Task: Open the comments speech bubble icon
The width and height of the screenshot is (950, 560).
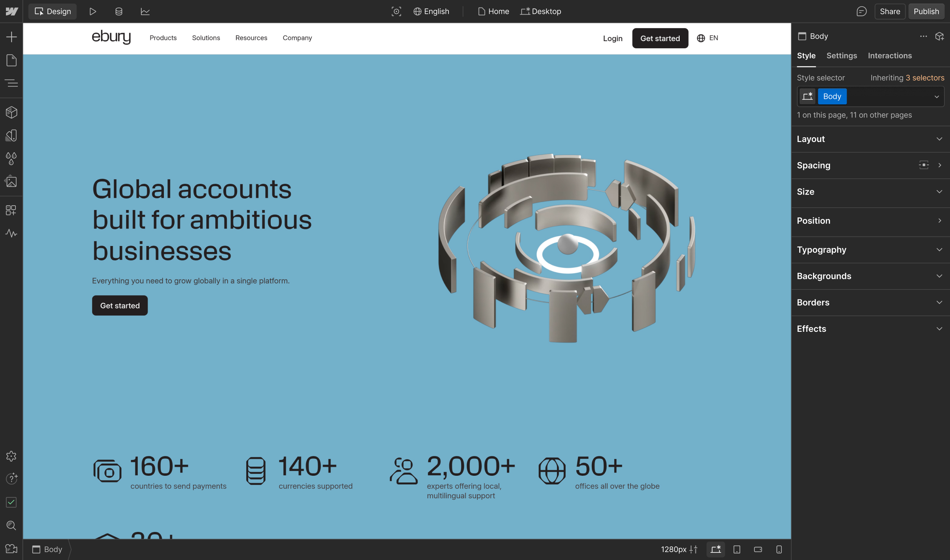Action: pos(861,11)
